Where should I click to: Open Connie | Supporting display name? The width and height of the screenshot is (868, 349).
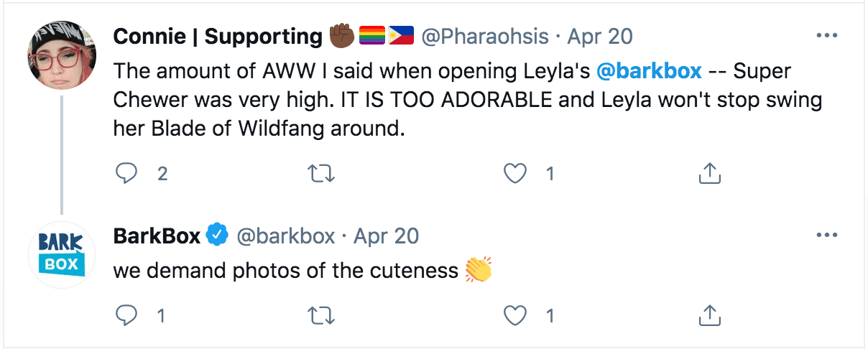(218, 37)
